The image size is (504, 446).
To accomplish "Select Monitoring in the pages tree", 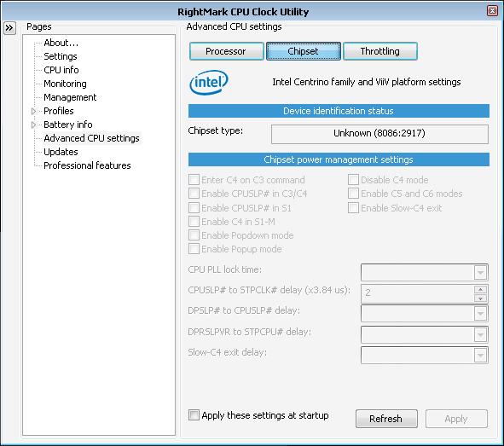I will 66,84.
